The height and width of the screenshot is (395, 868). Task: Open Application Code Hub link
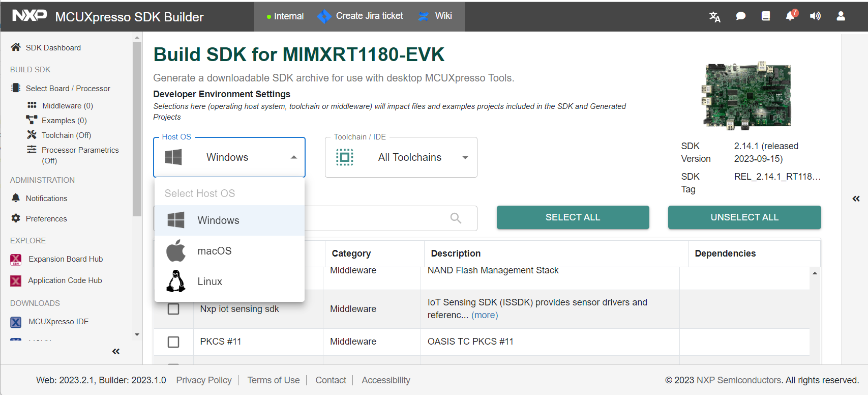pos(65,280)
